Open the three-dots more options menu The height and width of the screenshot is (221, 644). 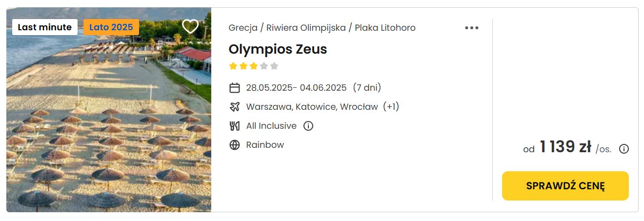pos(472,28)
